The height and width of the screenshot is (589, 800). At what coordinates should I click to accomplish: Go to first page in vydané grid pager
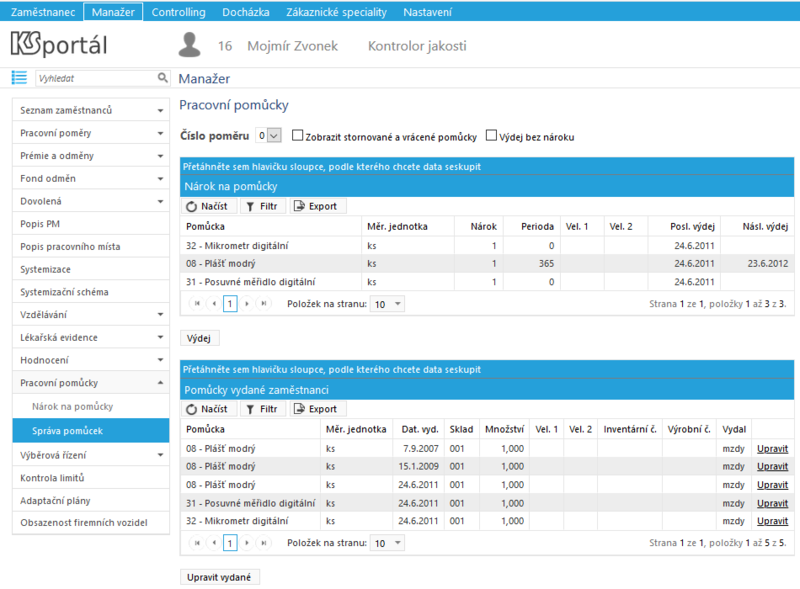[x=197, y=543]
